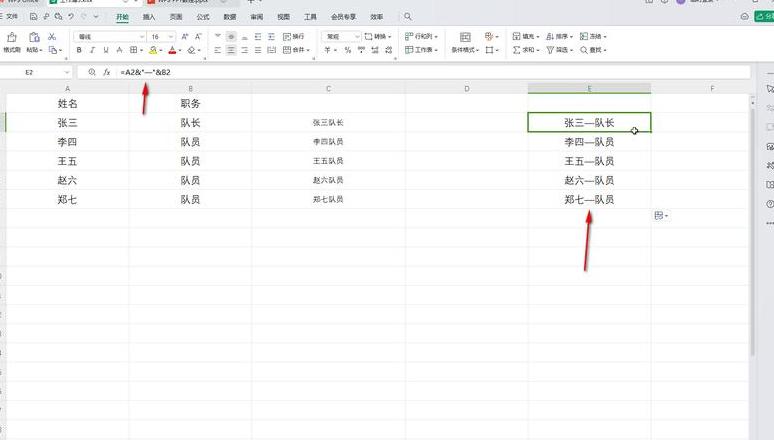Open merge cells (合并) dropdown
774x440 pixels.
coord(296,50)
